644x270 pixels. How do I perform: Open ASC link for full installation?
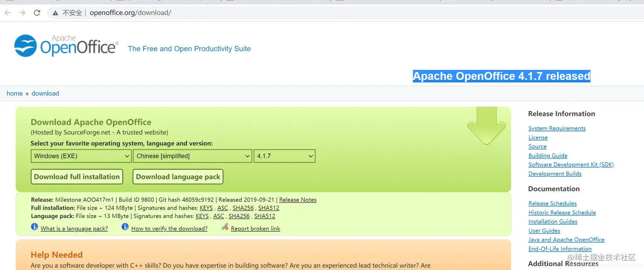coord(223,208)
